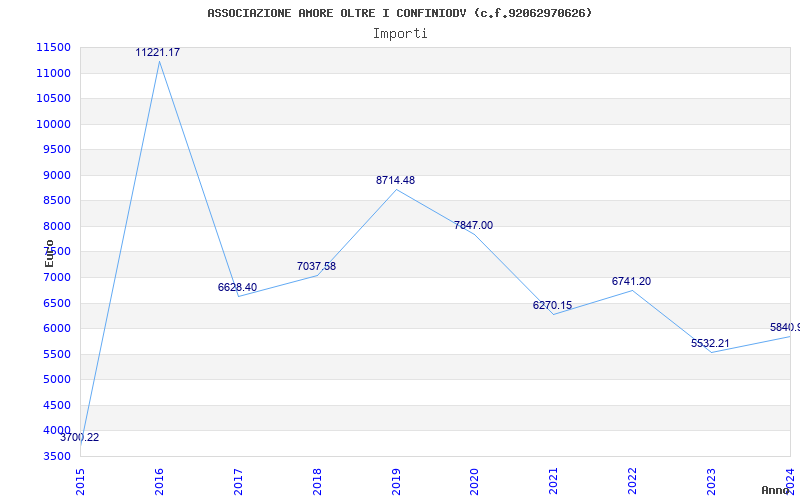Click the data label 5532.21
800x500 pixels.
pos(710,343)
